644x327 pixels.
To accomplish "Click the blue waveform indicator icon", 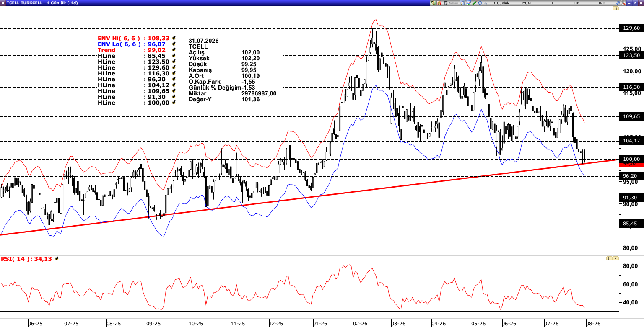I will (486, 3).
